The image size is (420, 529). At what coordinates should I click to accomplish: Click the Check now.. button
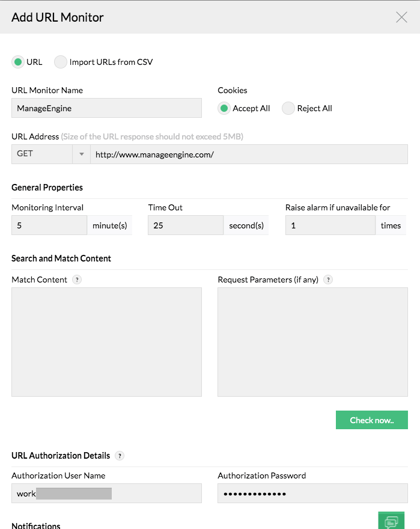(x=371, y=420)
